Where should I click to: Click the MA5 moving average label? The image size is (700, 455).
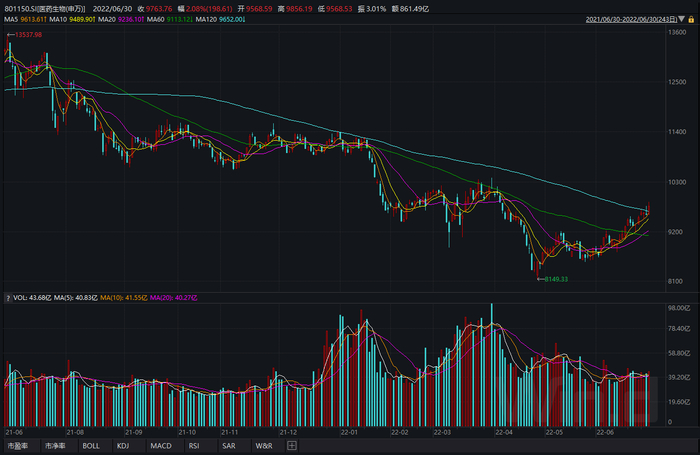26,20
